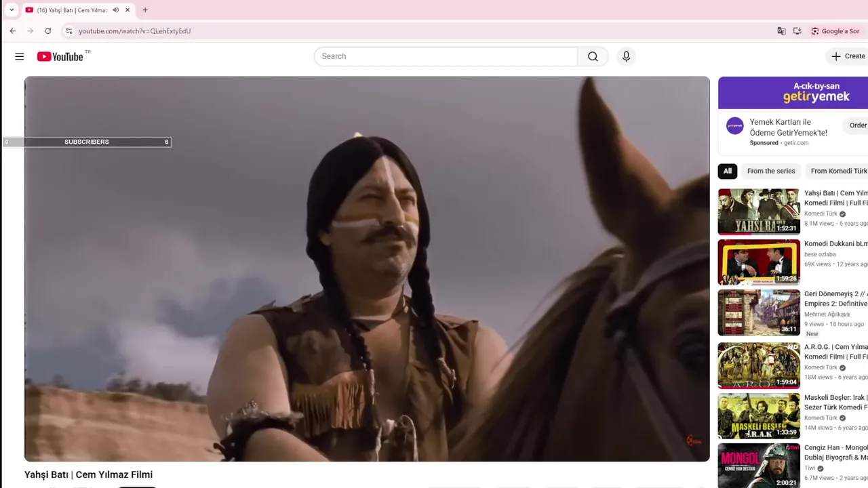Select the All filter chip

click(x=728, y=171)
